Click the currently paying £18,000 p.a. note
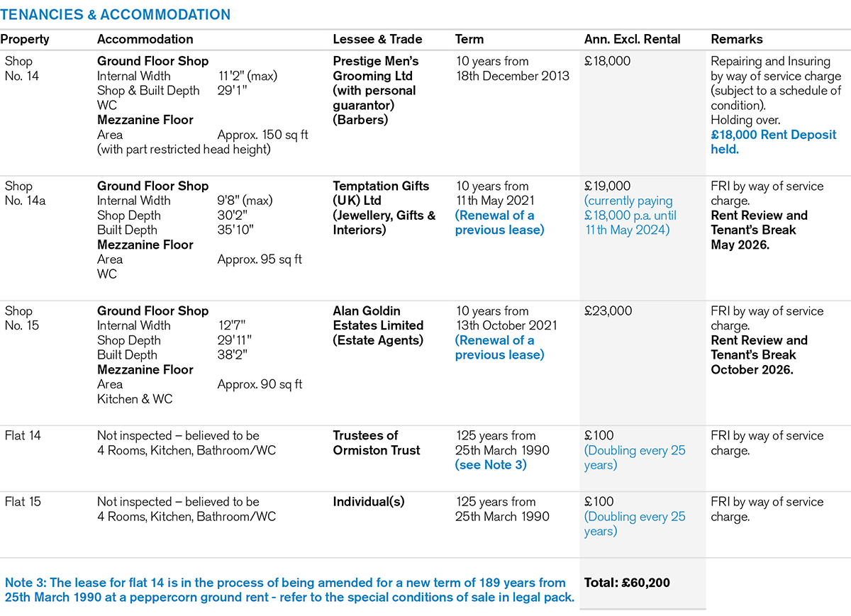This screenshot has height=616, width=851. point(628,215)
